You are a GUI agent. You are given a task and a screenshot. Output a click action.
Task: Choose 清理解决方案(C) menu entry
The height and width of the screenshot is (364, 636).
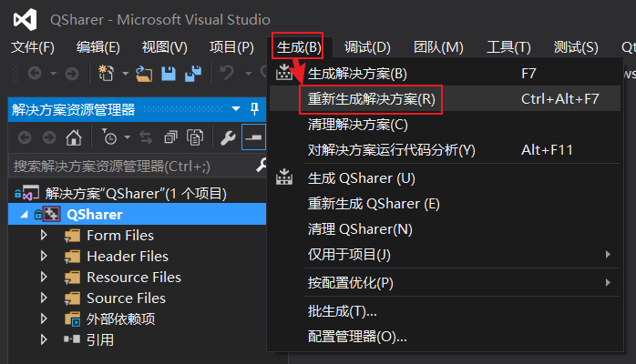445,125
